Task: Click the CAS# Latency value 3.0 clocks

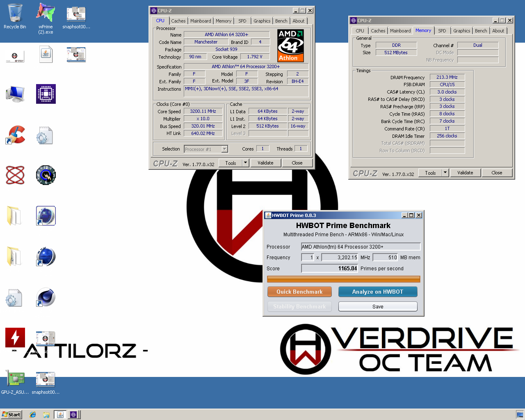Action: (447, 92)
